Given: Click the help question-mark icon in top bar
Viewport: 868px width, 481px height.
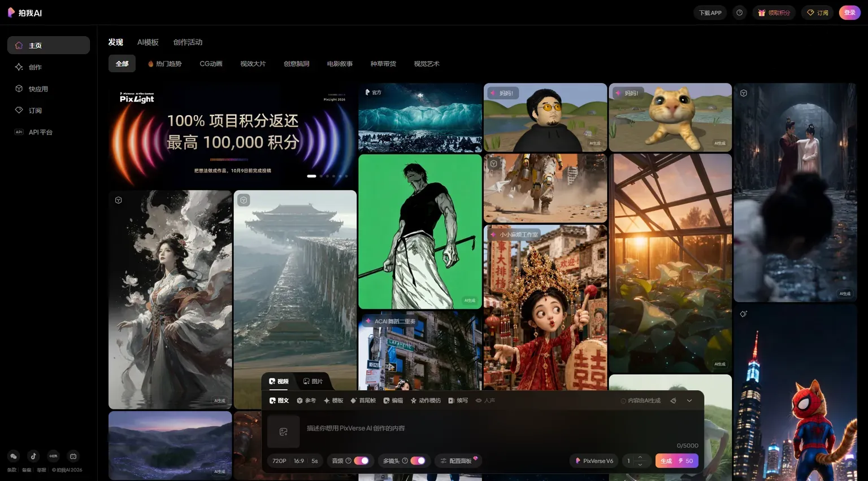Looking at the screenshot, I should pyautogui.click(x=739, y=12).
